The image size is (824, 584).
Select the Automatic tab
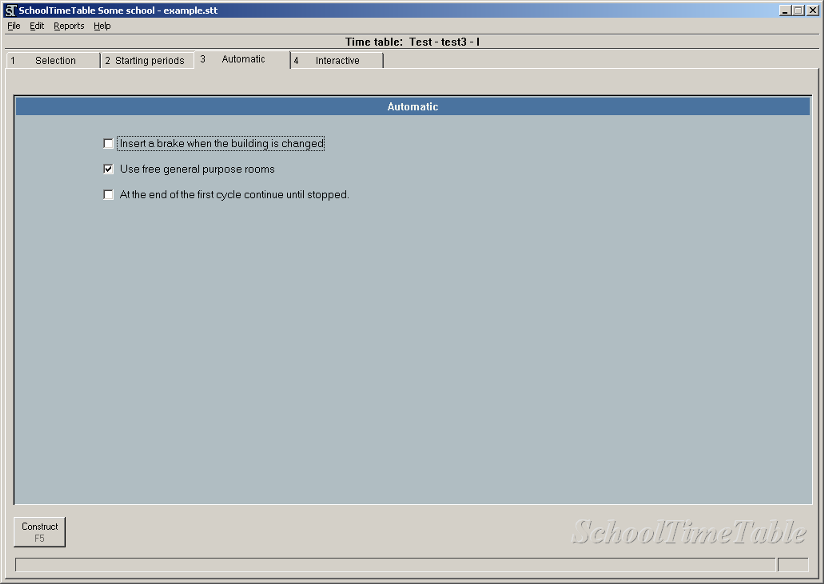(x=242, y=59)
